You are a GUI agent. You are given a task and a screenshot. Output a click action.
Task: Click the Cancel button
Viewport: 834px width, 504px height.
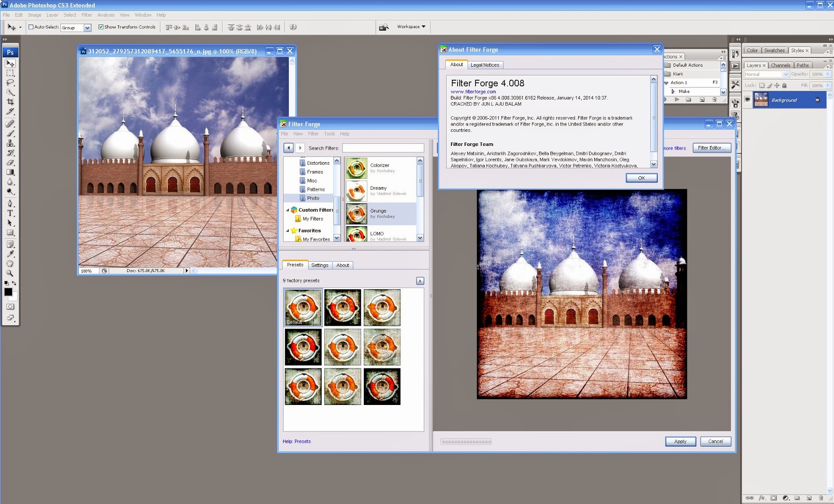pos(715,441)
